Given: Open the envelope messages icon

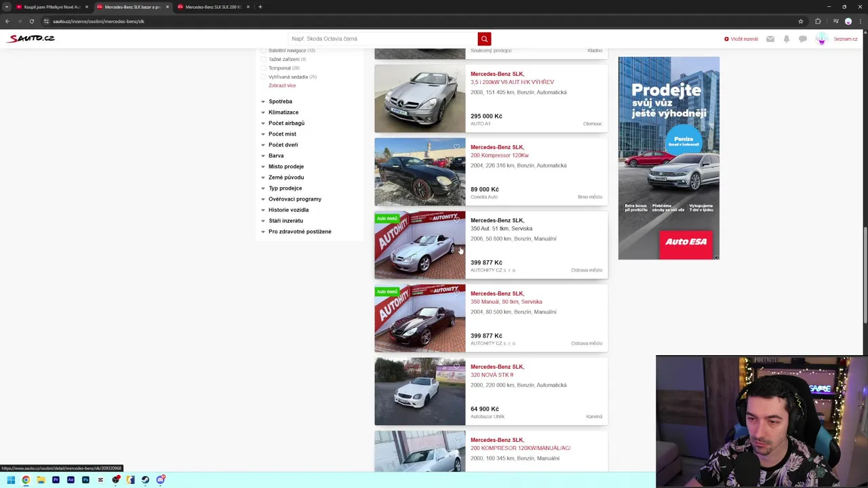Looking at the screenshot, I should click(x=770, y=39).
